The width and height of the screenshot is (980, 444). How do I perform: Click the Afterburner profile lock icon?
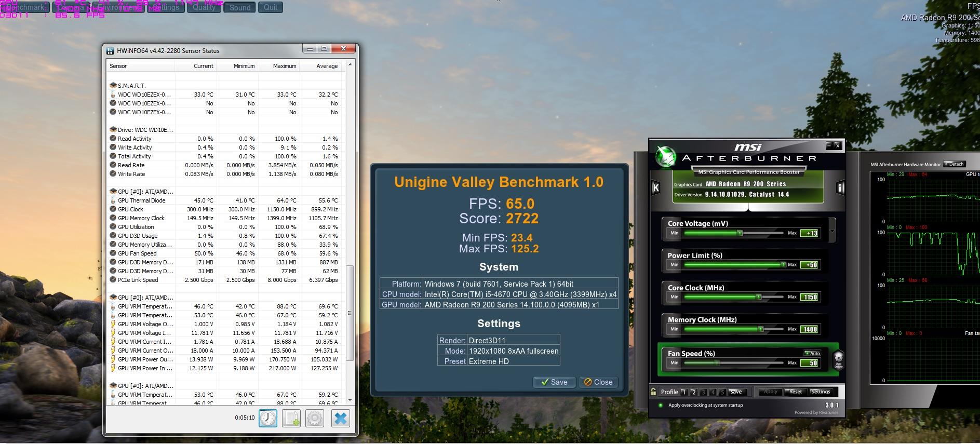pos(653,392)
